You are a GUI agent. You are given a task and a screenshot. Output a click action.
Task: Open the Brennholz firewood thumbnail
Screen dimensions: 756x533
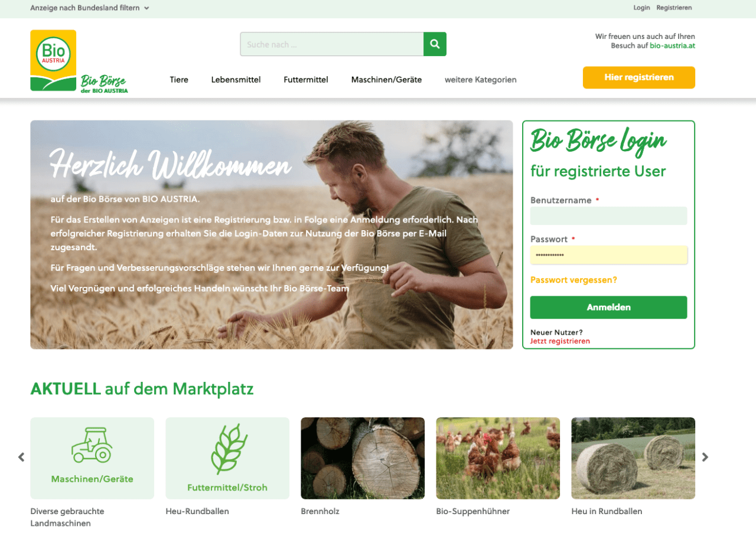click(363, 458)
